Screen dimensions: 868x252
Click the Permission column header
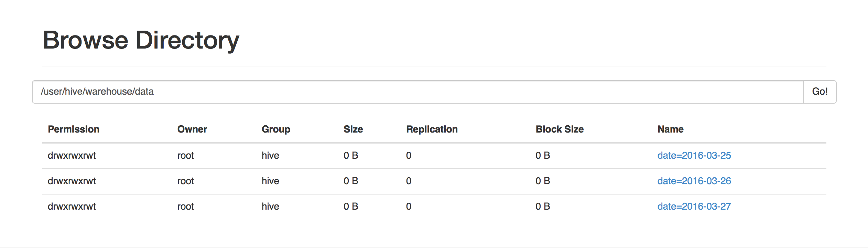click(x=74, y=129)
